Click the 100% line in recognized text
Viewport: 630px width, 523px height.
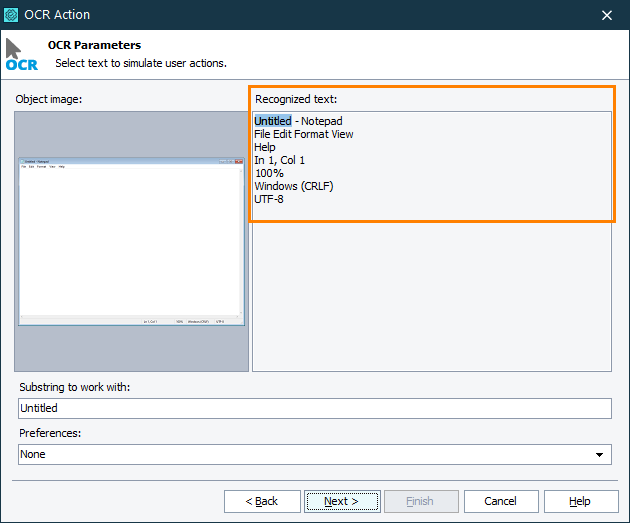(270, 173)
